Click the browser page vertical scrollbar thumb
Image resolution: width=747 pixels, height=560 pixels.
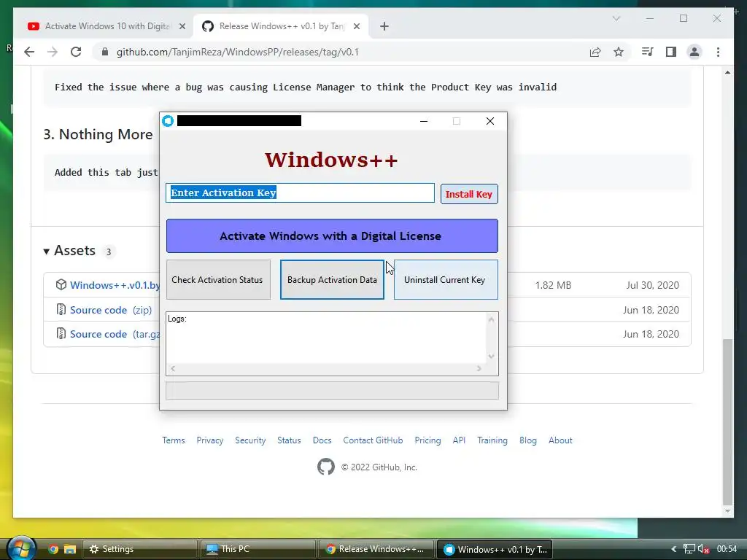click(x=727, y=421)
